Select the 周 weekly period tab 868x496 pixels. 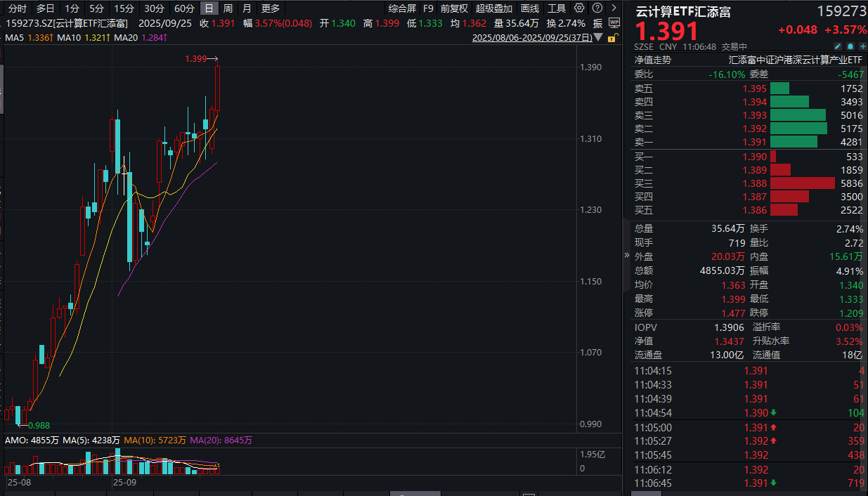click(228, 8)
